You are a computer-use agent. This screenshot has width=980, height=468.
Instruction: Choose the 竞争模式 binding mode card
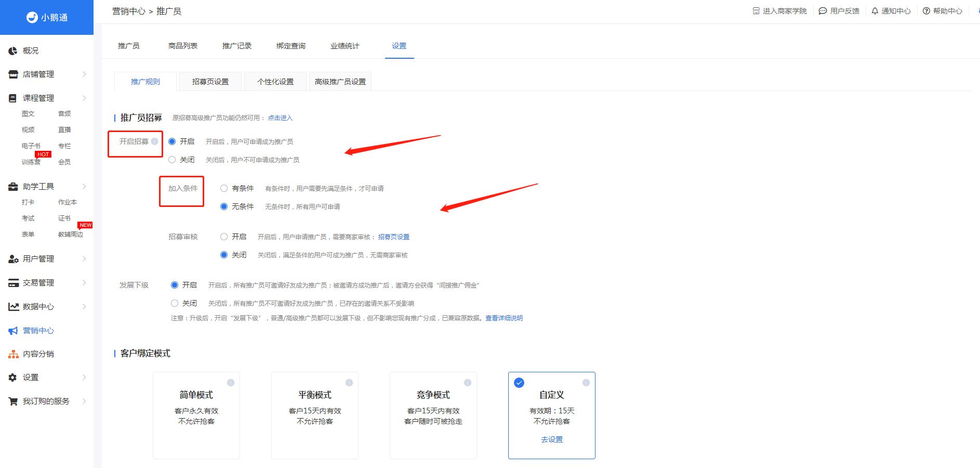[x=433, y=415]
